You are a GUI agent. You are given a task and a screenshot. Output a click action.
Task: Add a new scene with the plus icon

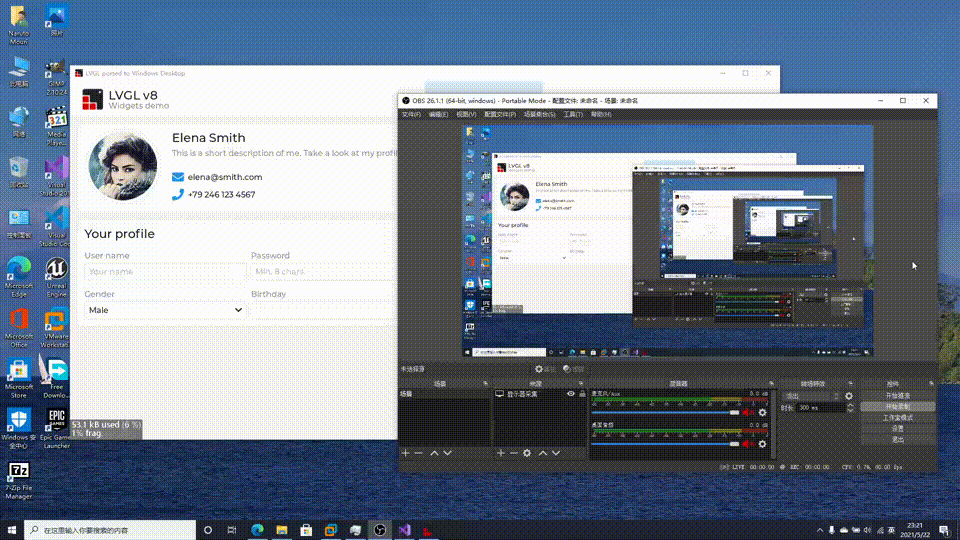click(x=405, y=453)
